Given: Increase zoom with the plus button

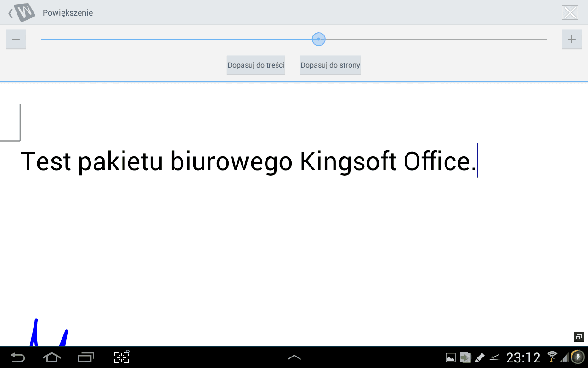Looking at the screenshot, I should 571,39.
